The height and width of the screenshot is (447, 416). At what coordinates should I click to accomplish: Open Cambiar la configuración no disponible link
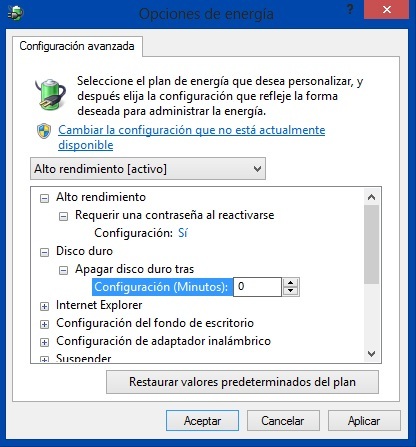pyautogui.click(x=192, y=137)
